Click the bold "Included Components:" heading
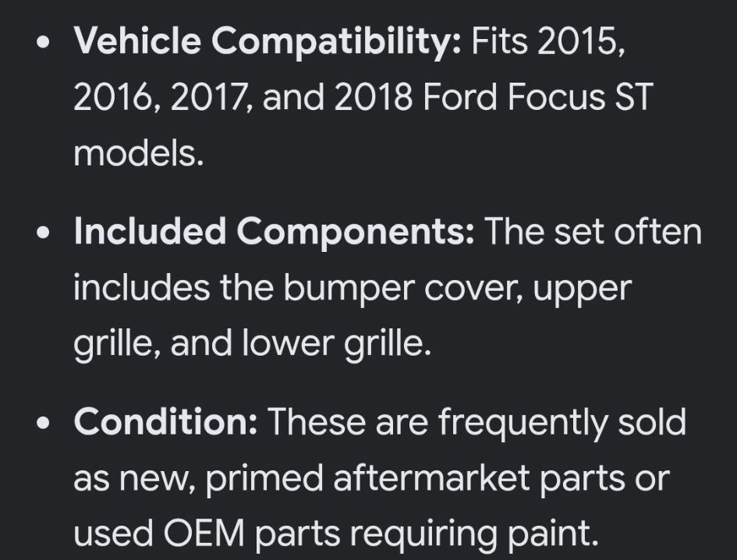The width and height of the screenshot is (737, 560). [274, 232]
